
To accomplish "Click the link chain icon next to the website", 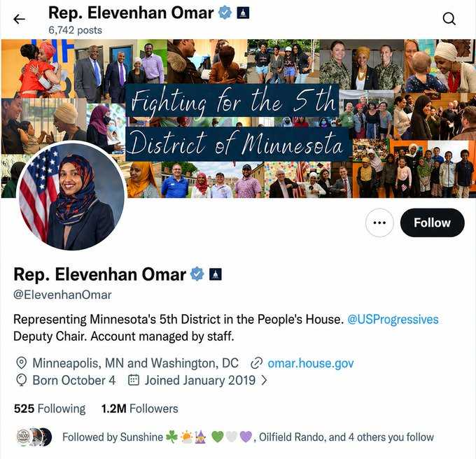I will click(x=256, y=363).
